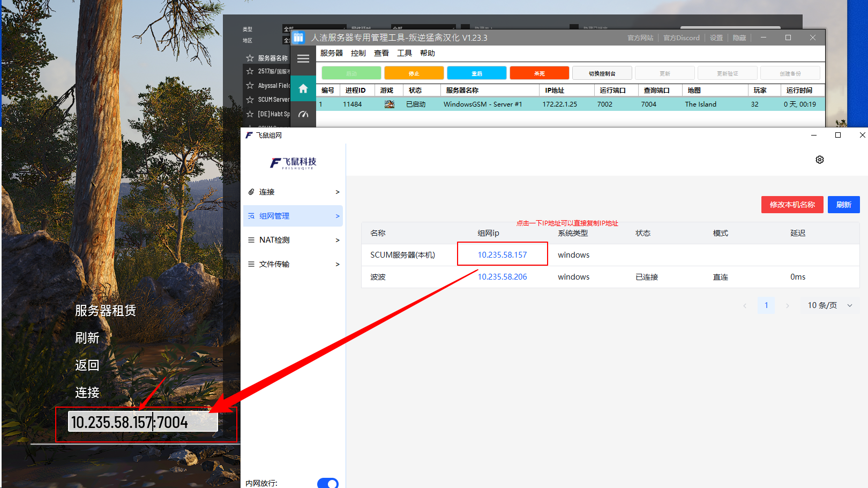
Task: Click the SCUM game icon in server row
Action: tap(390, 104)
